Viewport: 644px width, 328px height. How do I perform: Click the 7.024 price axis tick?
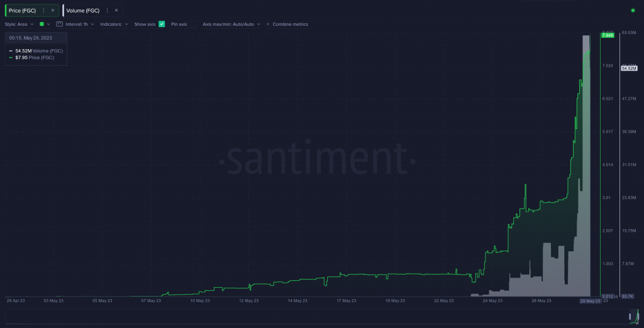tap(608, 65)
